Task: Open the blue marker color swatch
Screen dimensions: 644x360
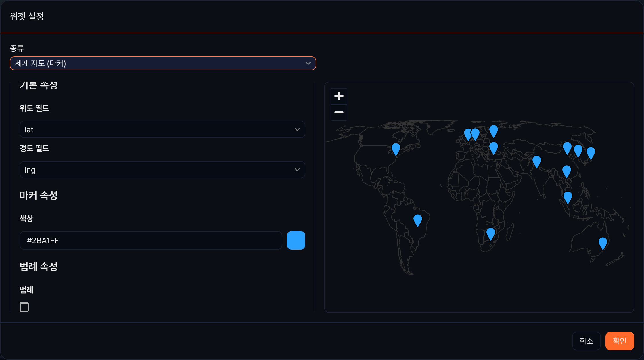Action: tap(296, 240)
